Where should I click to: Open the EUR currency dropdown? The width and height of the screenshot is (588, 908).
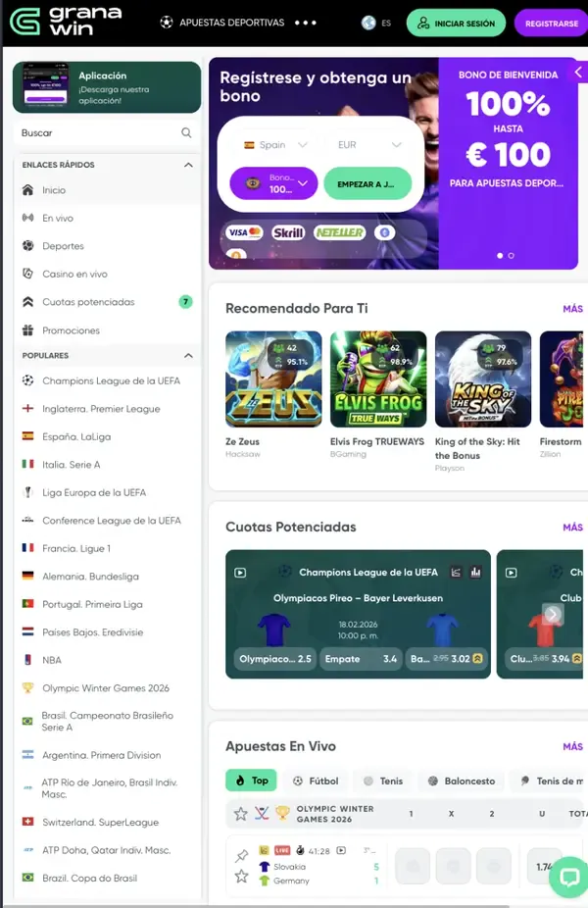pyautogui.click(x=369, y=145)
